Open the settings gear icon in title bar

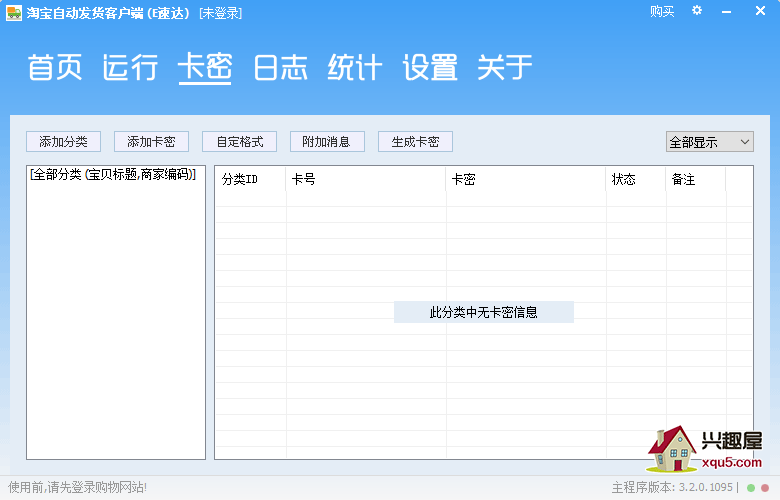[x=697, y=10]
